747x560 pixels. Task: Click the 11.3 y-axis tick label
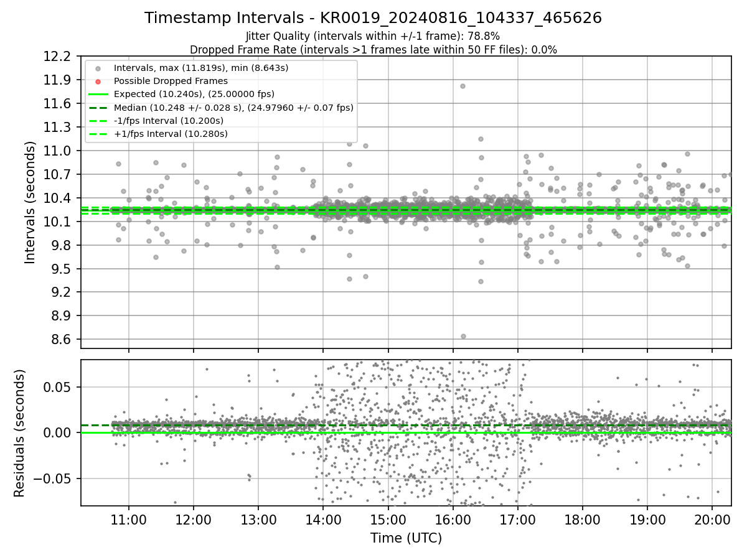(x=57, y=128)
